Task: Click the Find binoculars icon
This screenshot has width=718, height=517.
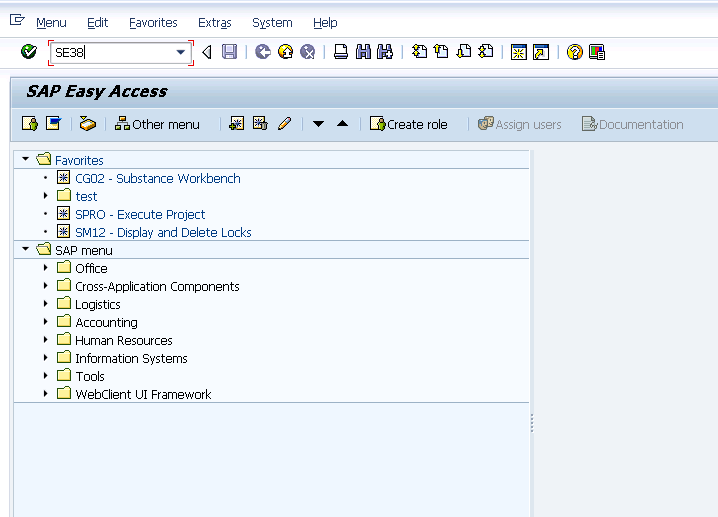Action: point(363,52)
